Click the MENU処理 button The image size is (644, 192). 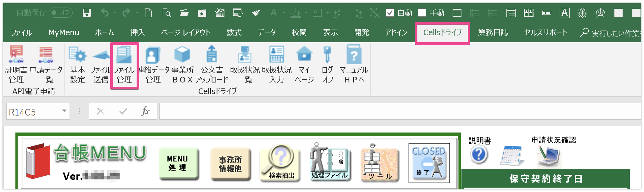178,163
